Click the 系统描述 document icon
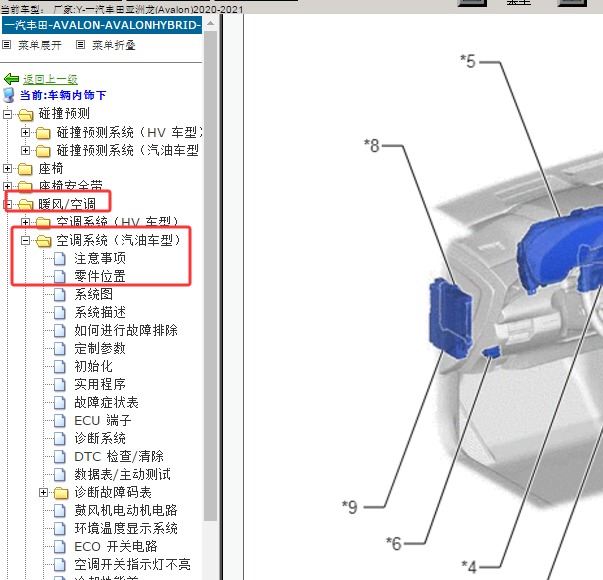The width and height of the screenshot is (603, 580). [60, 313]
